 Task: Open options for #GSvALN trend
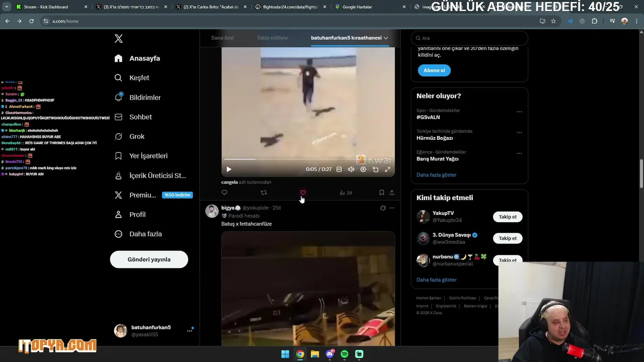[x=519, y=112]
